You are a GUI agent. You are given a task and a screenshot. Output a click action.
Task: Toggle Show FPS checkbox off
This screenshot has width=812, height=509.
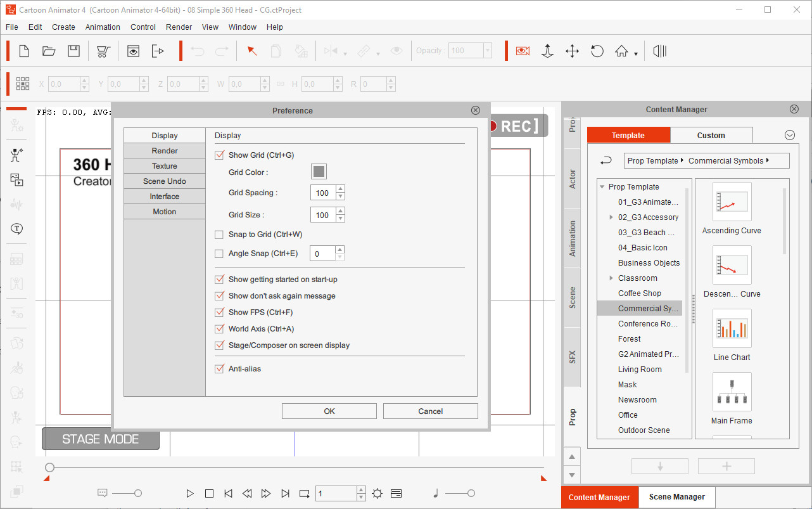219,312
